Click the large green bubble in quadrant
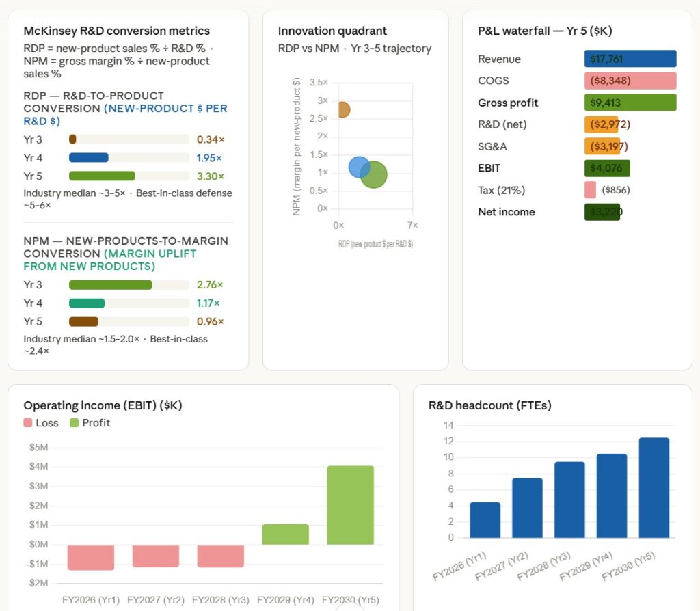This screenshot has width=700, height=611. 373,174
